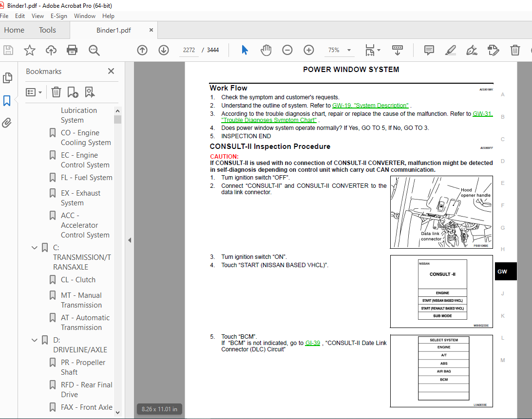532x419 pixels.
Task: Select the Hand pan tool
Action: (266, 50)
